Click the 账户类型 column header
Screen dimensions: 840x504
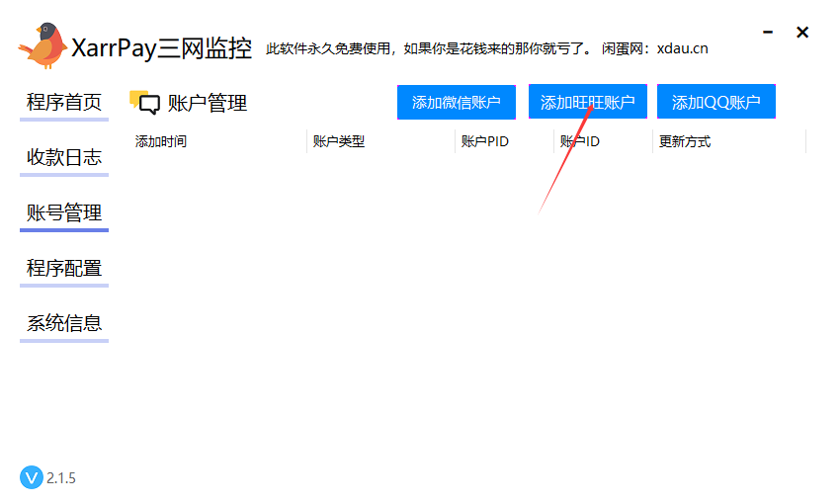click(x=339, y=141)
